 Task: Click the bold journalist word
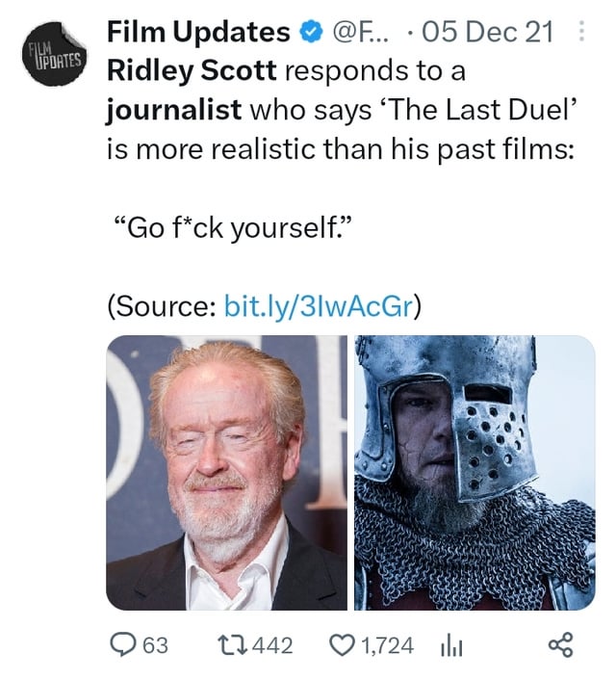click(x=173, y=110)
